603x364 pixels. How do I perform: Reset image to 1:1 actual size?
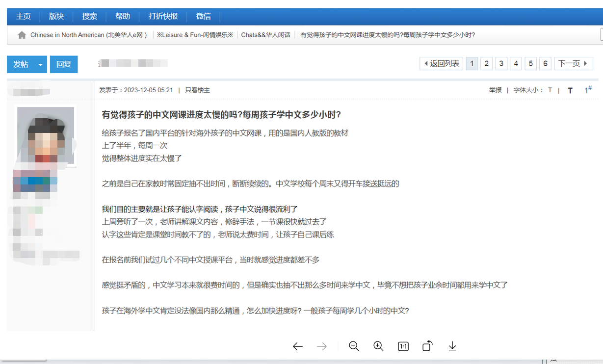coord(403,347)
